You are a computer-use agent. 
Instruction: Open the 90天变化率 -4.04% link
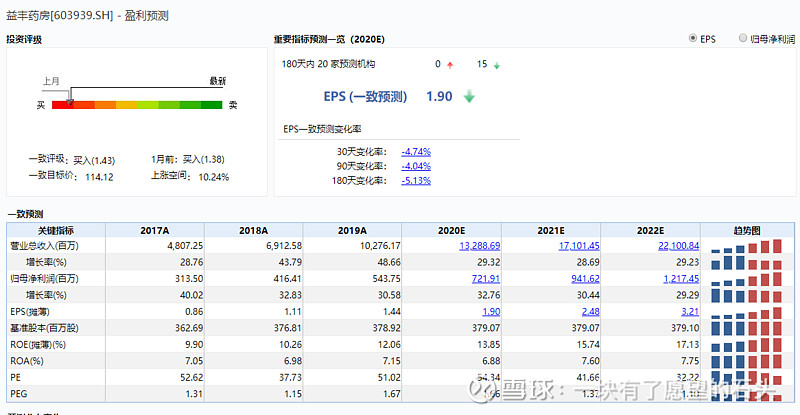416,166
